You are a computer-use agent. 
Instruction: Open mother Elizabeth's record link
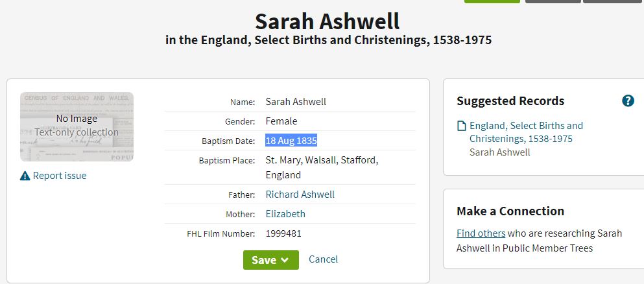pos(285,214)
